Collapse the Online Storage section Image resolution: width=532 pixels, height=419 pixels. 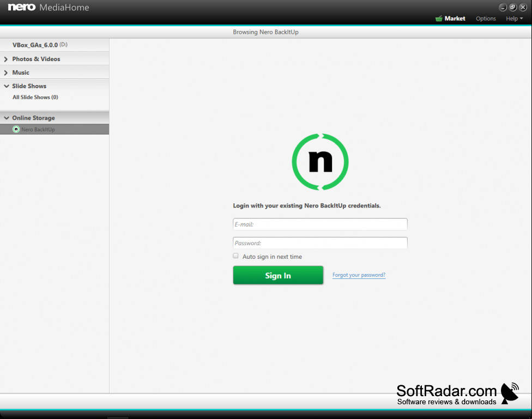click(6, 118)
